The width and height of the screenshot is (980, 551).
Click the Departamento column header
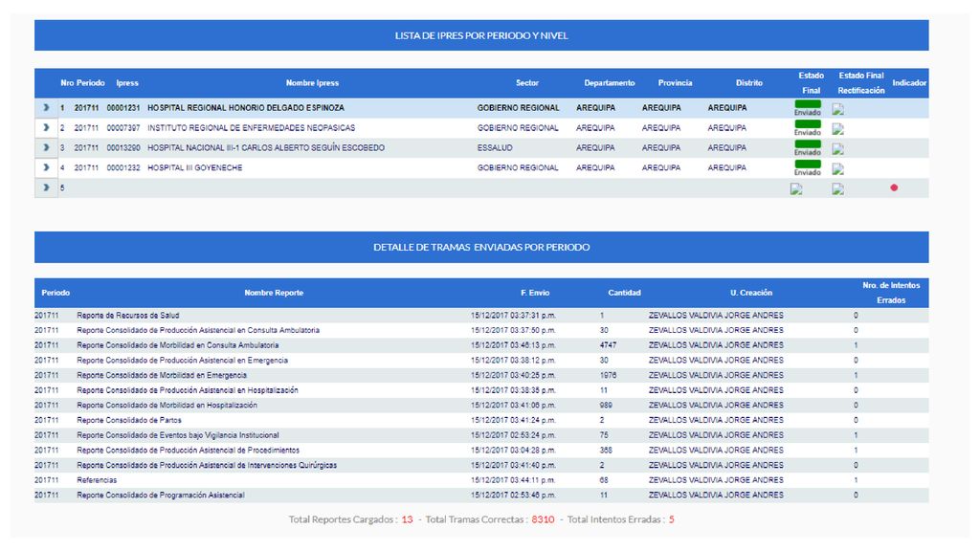(610, 82)
